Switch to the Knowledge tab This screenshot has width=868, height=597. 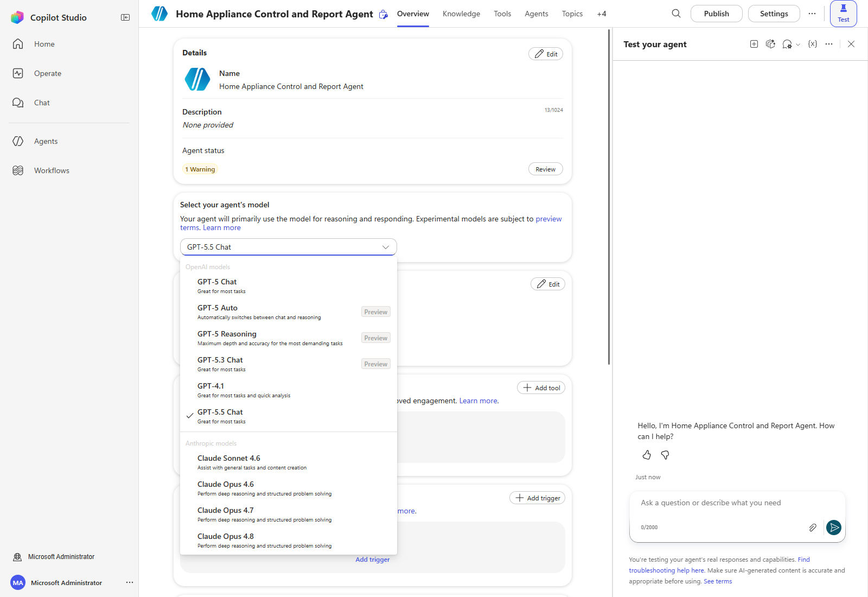[461, 14]
